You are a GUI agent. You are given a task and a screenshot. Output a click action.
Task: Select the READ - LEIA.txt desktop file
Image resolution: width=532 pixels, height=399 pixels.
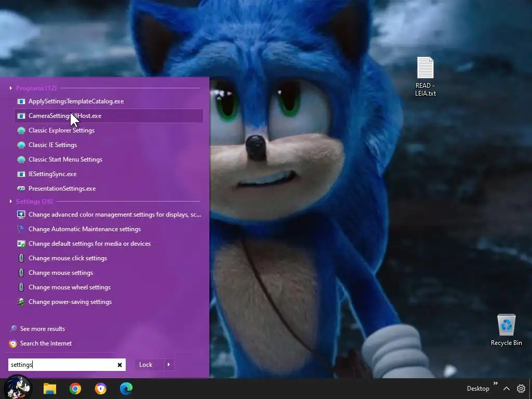coord(425,77)
